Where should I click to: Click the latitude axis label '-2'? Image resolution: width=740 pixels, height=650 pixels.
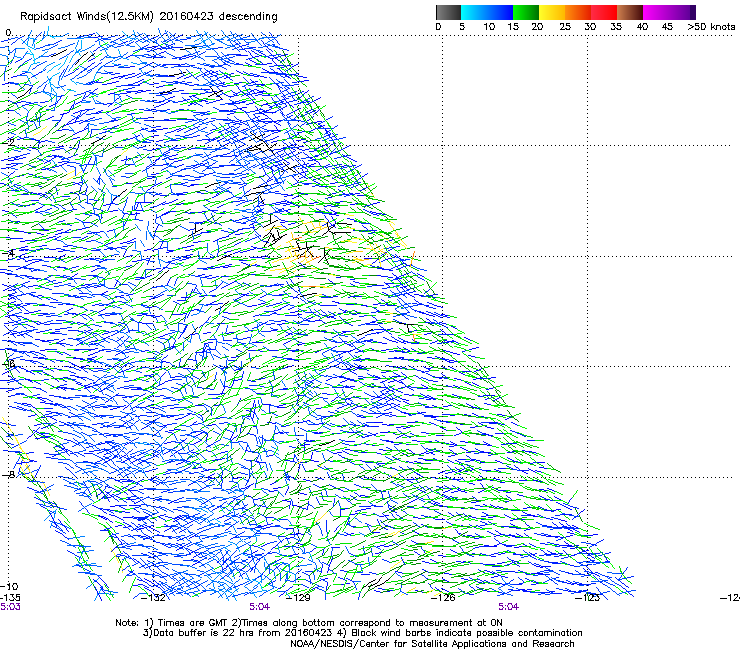click(x=8, y=142)
